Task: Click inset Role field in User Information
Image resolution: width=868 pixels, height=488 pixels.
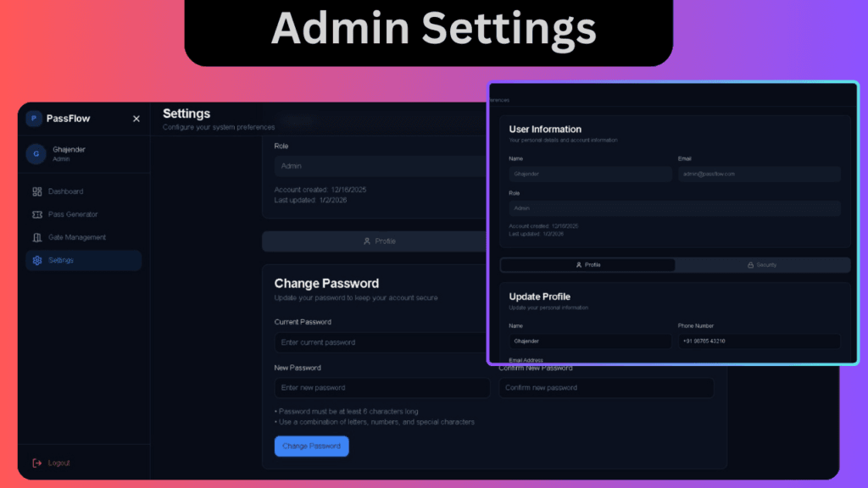Action: tap(674, 208)
